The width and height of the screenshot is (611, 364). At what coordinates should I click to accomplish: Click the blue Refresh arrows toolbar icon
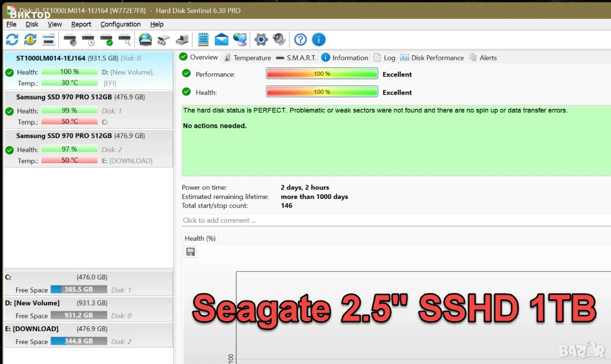pyautogui.click(x=12, y=40)
